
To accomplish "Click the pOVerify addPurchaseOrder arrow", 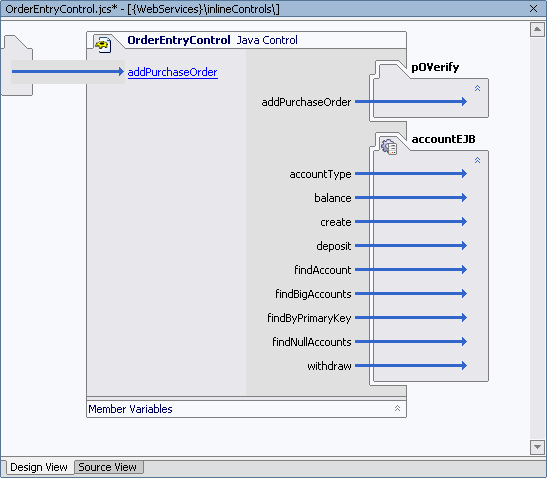I will [411, 102].
